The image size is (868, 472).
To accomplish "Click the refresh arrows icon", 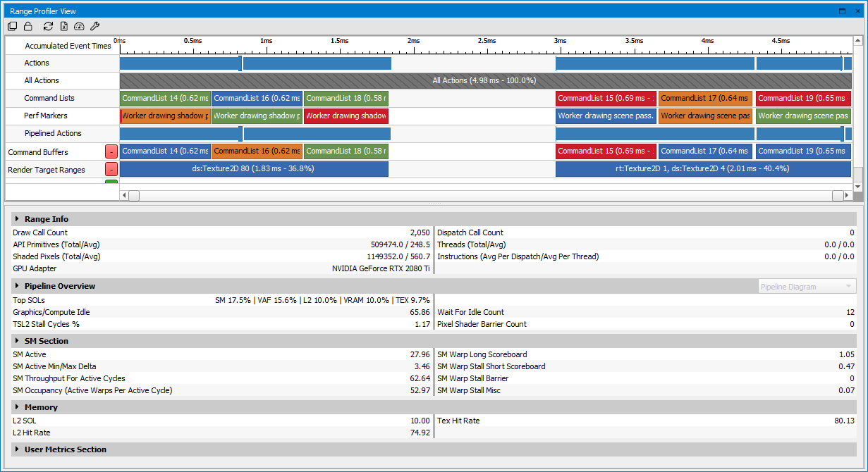I will tap(48, 26).
